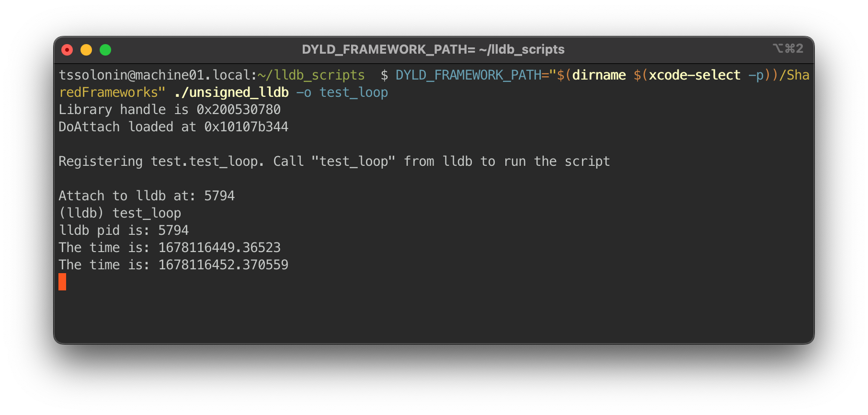The height and width of the screenshot is (415, 868).
Task: Click the red close button
Action: [67, 49]
